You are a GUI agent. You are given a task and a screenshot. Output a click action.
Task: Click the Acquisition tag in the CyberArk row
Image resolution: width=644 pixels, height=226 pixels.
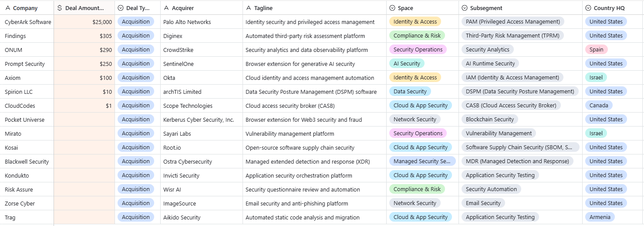(x=136, y=22)
